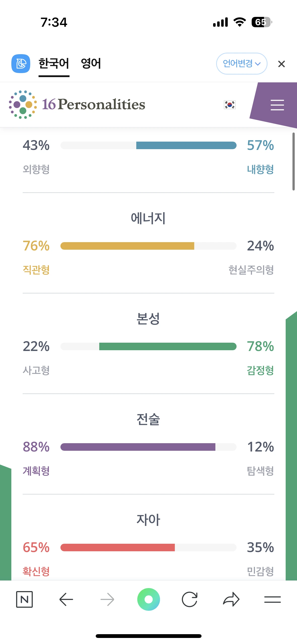This screenshot has height=644, width=297.
Task: Click the 16Personalities logo
Action: click(77, 104)
